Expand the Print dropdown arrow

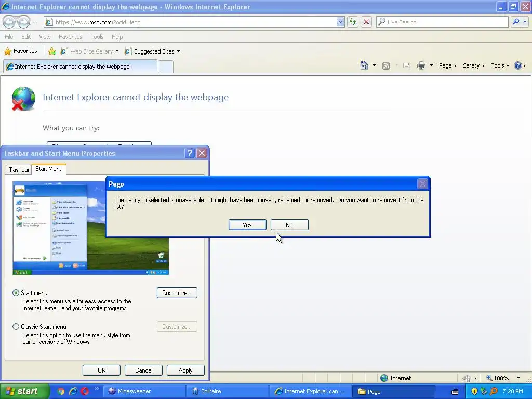click(x=431, y=65)
